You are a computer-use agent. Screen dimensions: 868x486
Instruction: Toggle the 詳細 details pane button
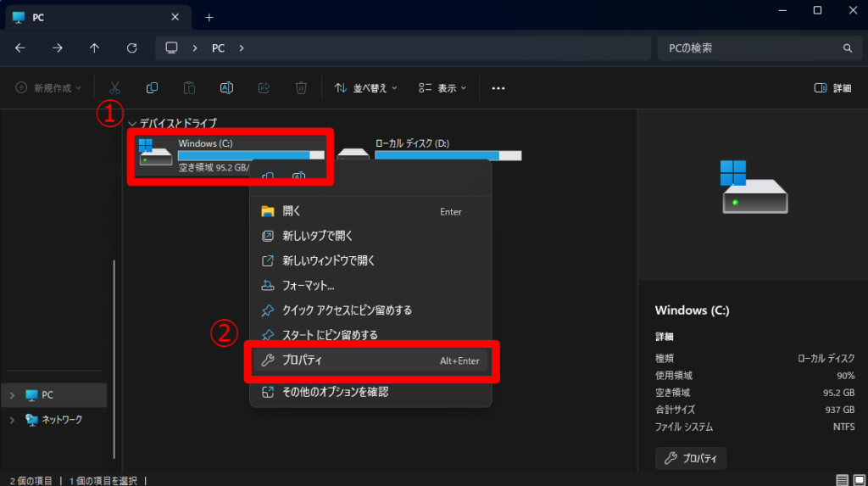pyautogui.click(x=832, y=88)
